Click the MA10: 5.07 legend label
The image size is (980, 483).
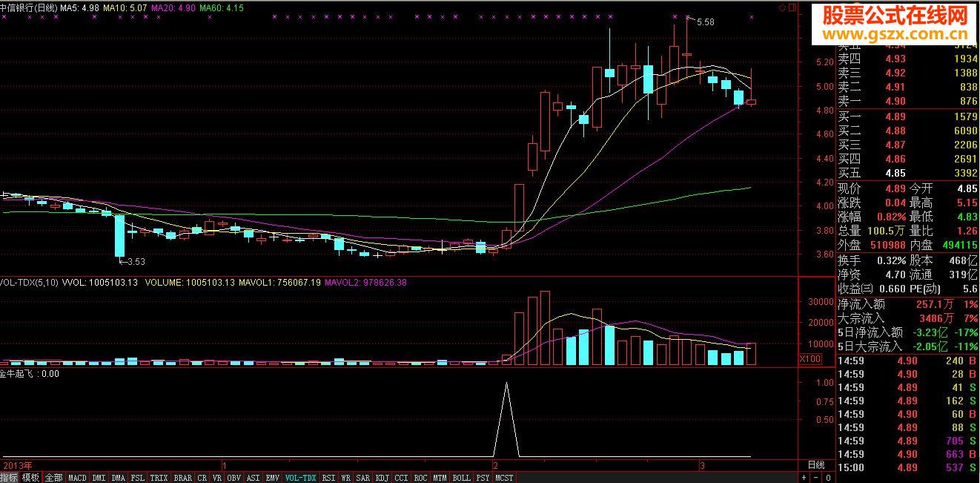pyautogui.click(x=125, y=7)
